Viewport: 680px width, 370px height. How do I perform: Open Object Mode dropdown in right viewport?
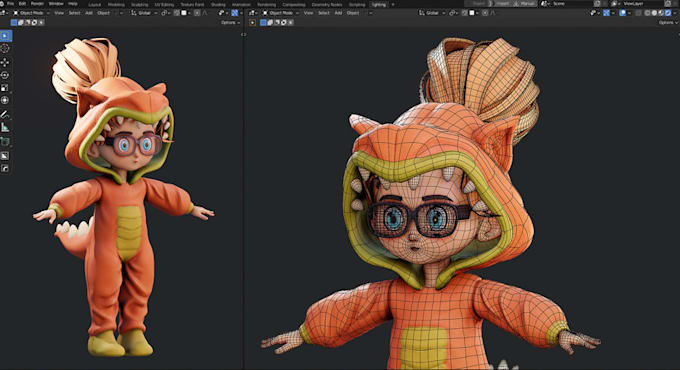pos(280,13)
